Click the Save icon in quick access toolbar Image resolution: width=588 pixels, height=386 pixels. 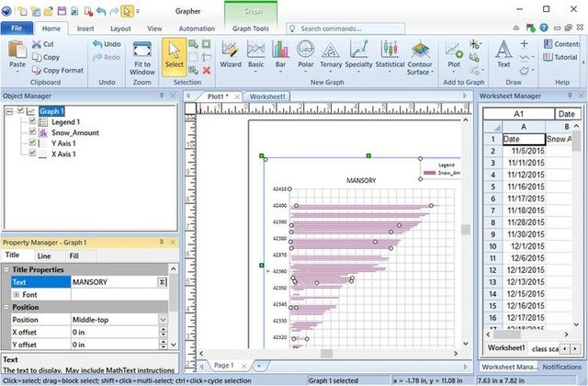[62, 11]
